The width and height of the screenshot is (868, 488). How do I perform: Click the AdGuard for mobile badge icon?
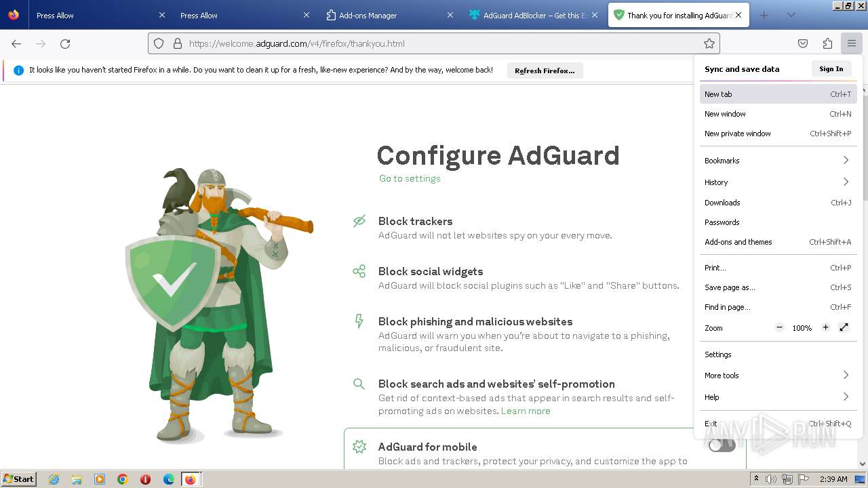click(x=359, y=447)
